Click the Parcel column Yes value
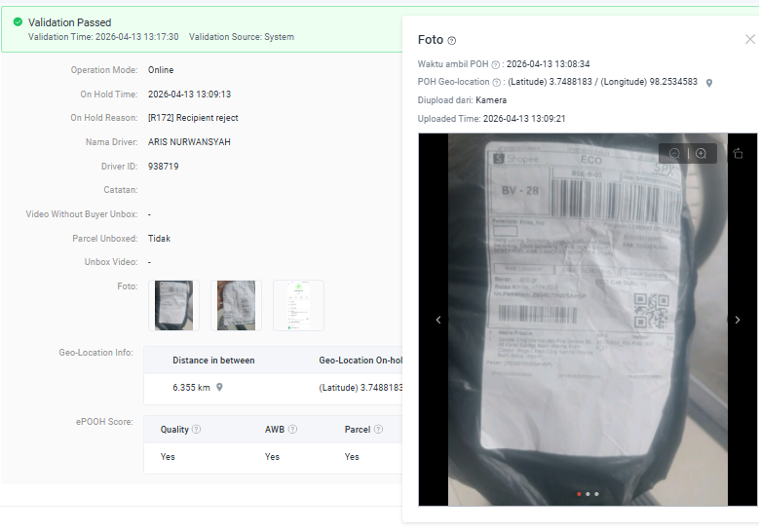The height and width of the screenshot is (532, 759). tap(352, 456)
